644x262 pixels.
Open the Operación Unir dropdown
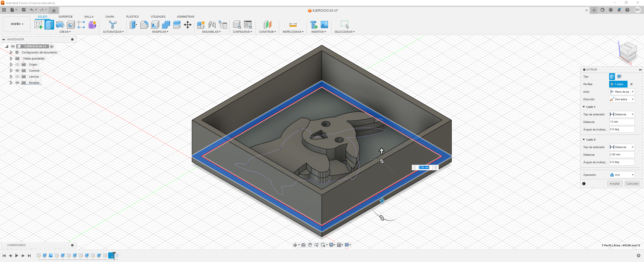622,175
